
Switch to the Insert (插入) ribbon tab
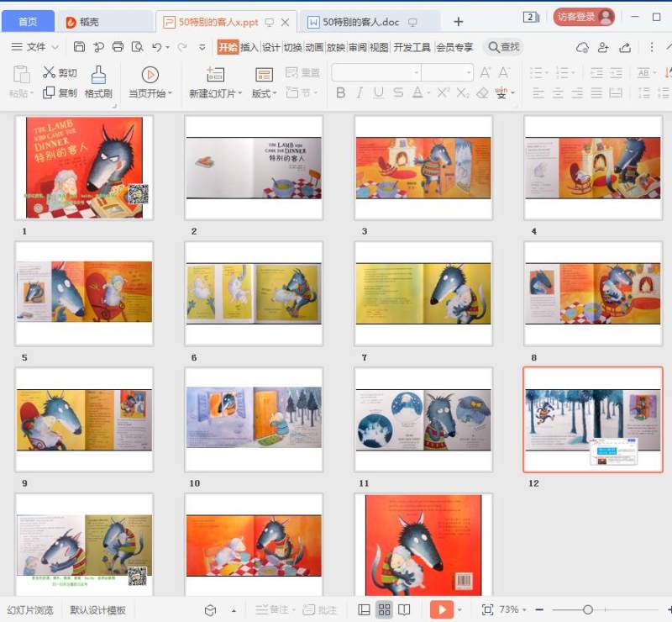tap(249, 47)
